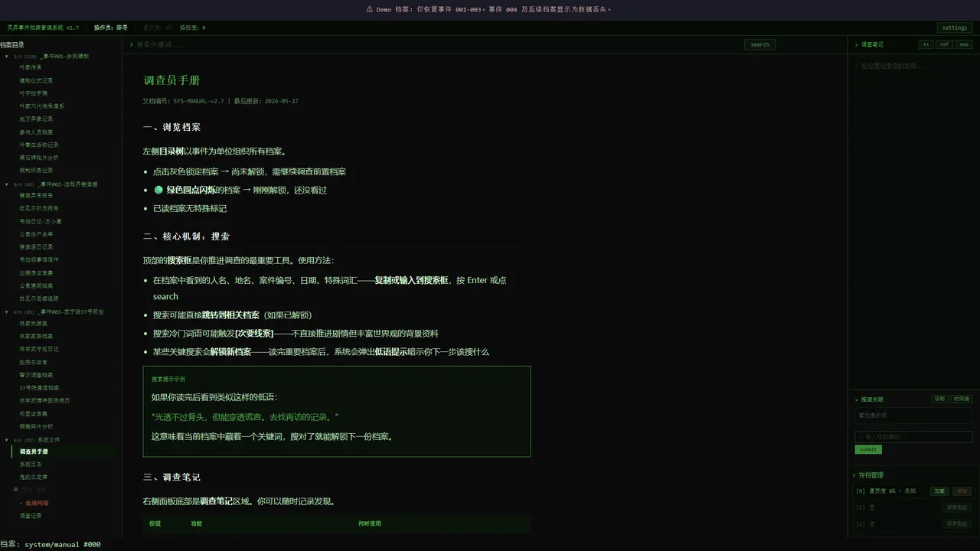
Task: Open the settings button
Action: point(955,28)
